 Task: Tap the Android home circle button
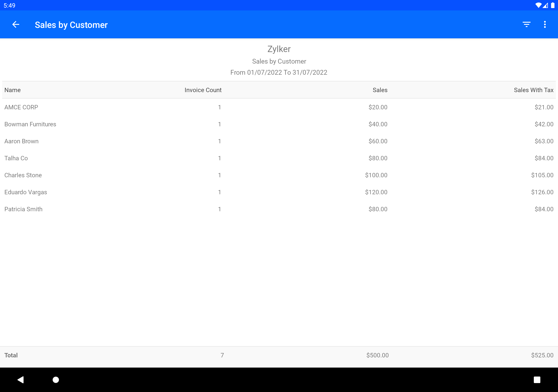tap(56, 380)
